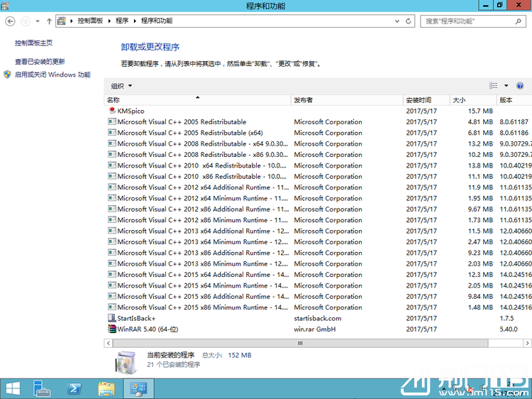
Task: Click the startisback.com publisher cell
Action: [x=318, y=318]
